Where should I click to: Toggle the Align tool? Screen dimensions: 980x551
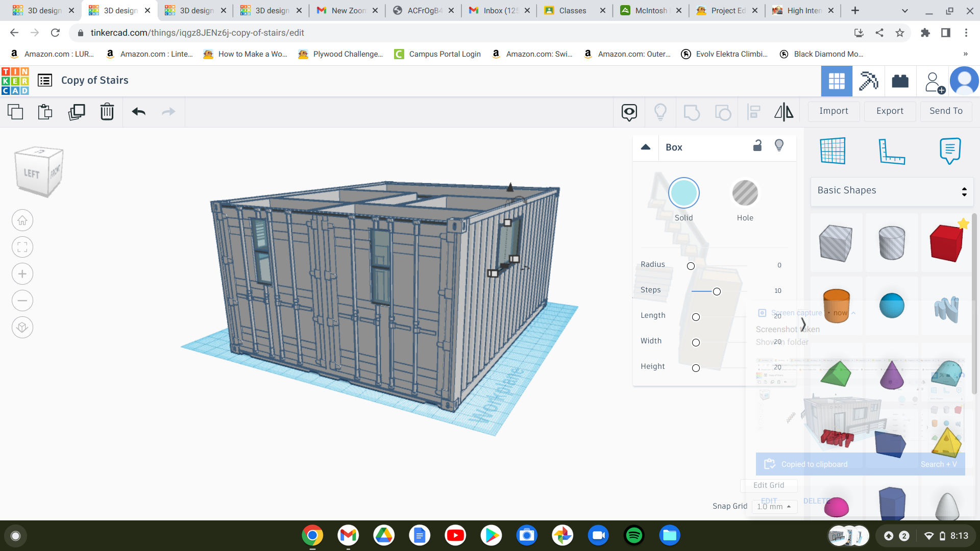(753, 112)
